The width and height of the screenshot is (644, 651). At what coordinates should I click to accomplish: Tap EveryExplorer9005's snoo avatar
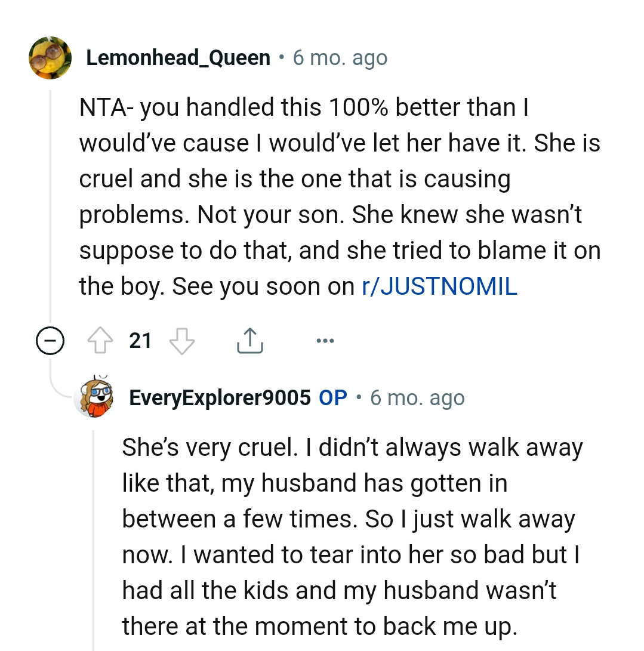[94, 397]
